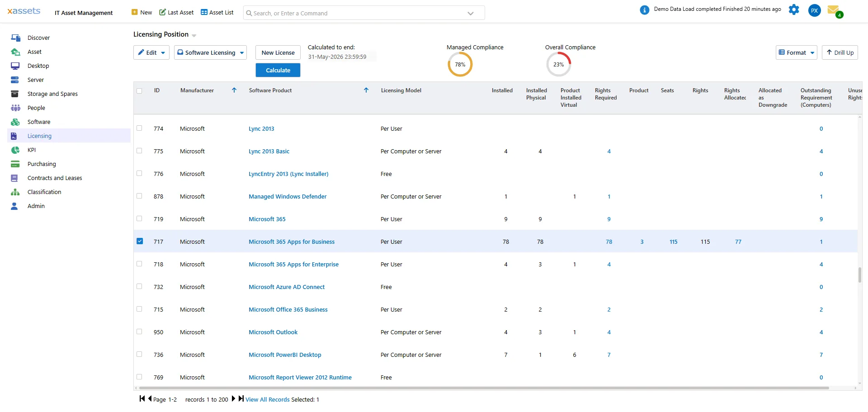Sort by Software Product arrow icon
The height and width of the screenshot is (412, 868).
tap(366, 90)
